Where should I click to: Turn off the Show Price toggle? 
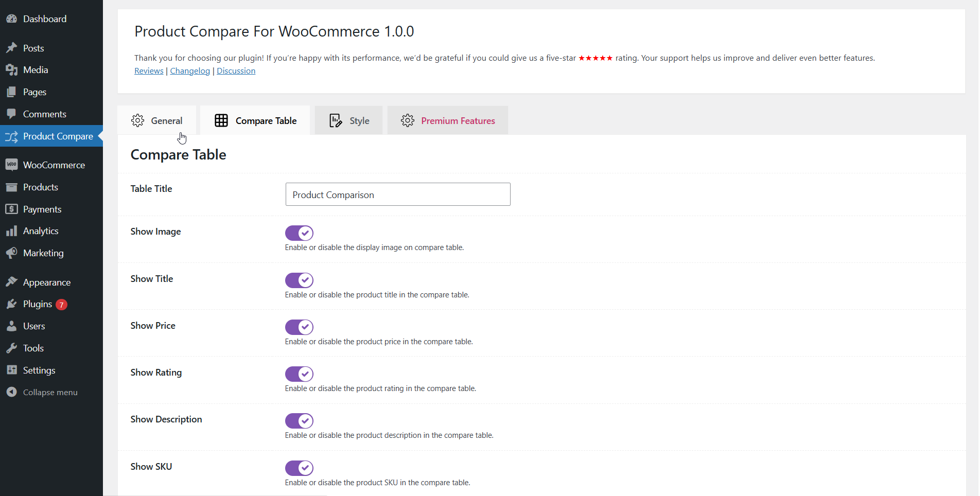(299, 327)
